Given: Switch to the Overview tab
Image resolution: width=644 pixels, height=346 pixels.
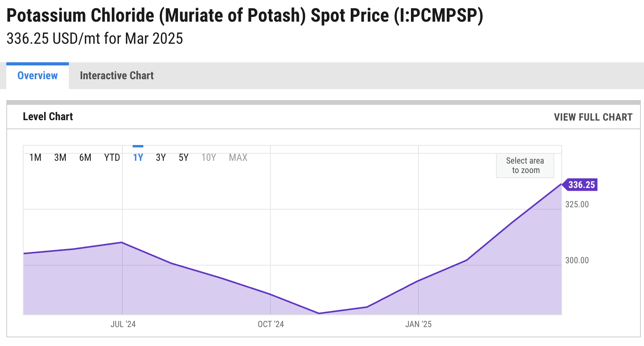Looking at the screenshot, I should (37, 76).
